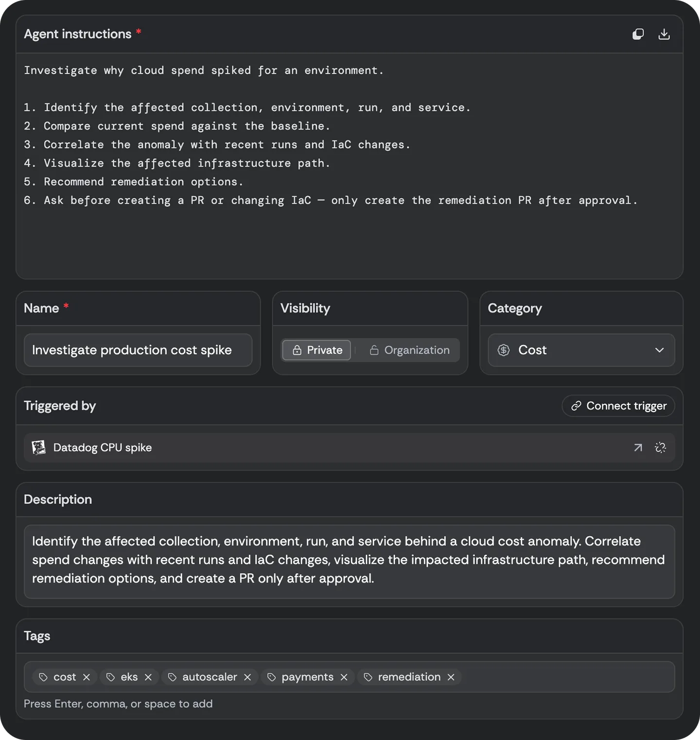Click the eks tag label
This screenshot has height=740, width=700.
coord(129,677)
